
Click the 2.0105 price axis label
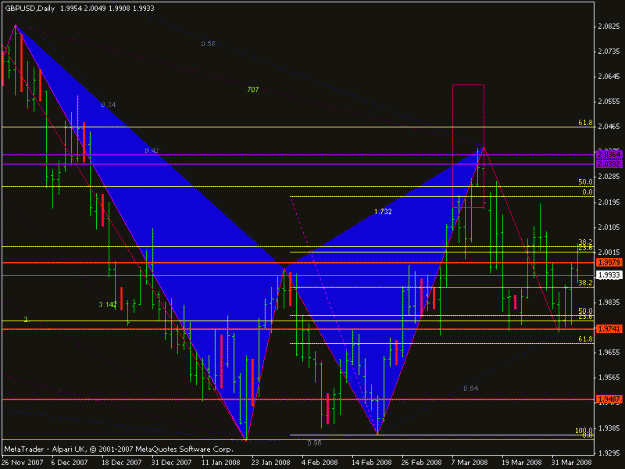pyautogui.click(x=609, y=227)
